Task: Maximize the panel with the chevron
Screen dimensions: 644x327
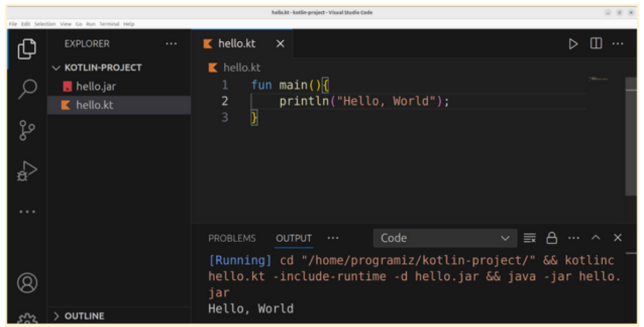Action: pyautogui.click(x=596, y=238)
